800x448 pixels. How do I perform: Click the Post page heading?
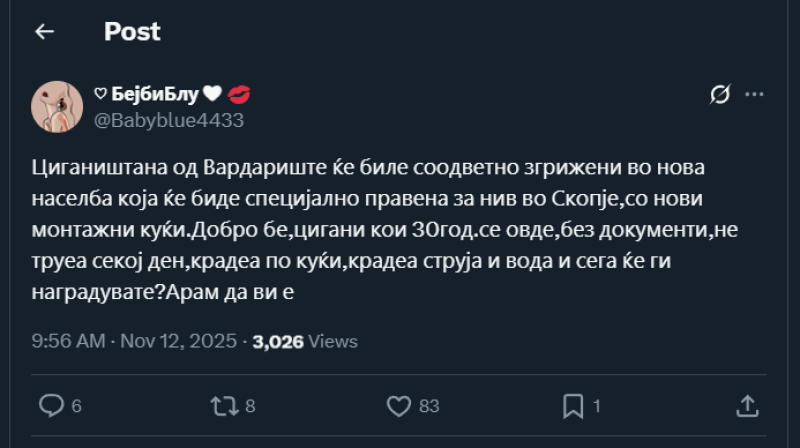pos(132,32)
